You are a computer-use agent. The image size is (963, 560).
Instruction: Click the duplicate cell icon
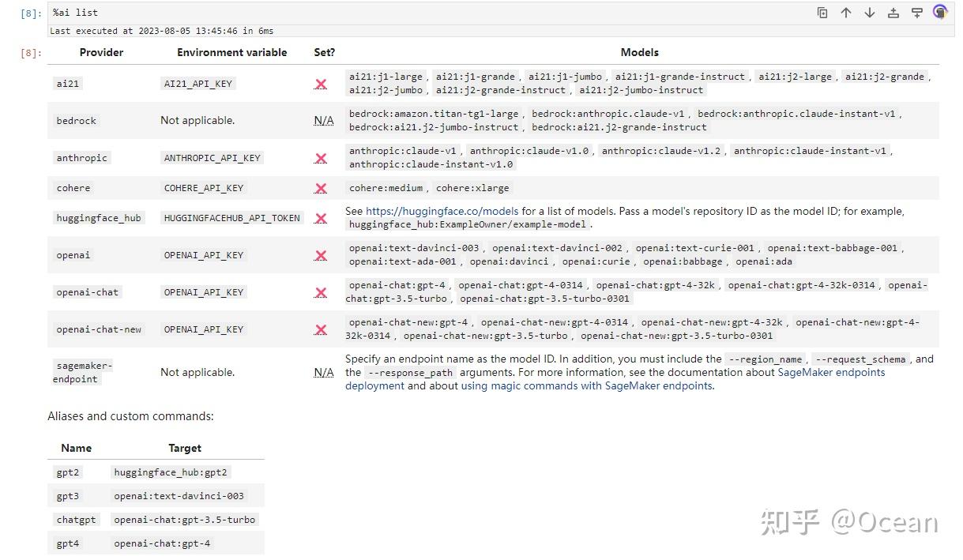[822, 13]
